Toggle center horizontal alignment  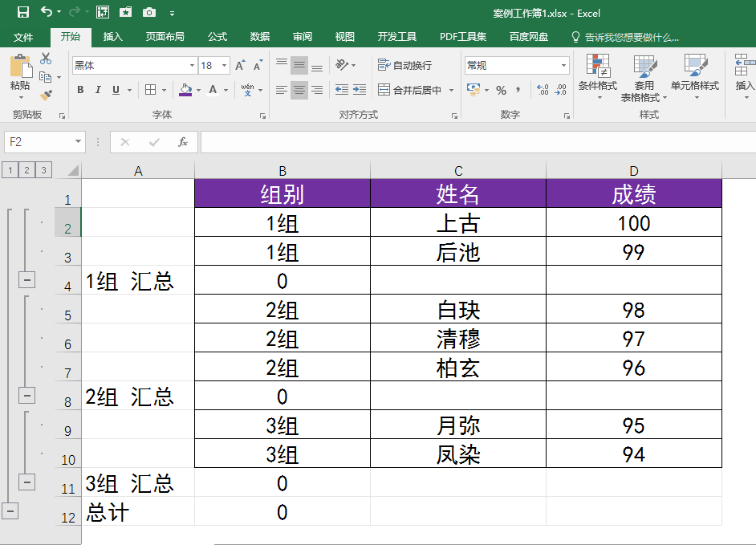tap(299, 90)
